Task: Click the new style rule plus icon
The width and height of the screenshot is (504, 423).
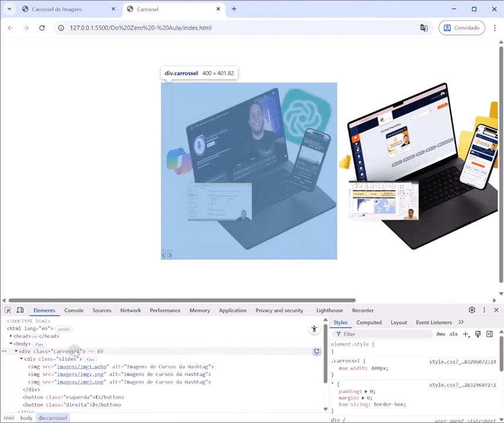Action: point(465,334)
